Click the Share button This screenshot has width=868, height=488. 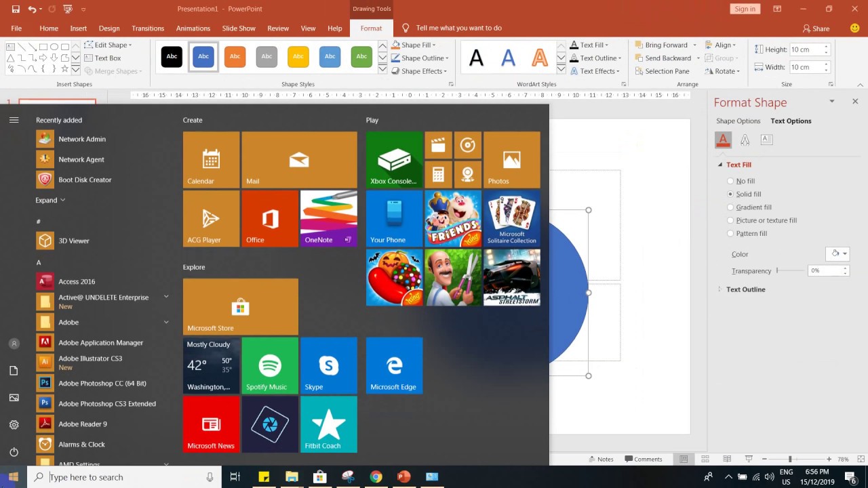tap(816, 28)
